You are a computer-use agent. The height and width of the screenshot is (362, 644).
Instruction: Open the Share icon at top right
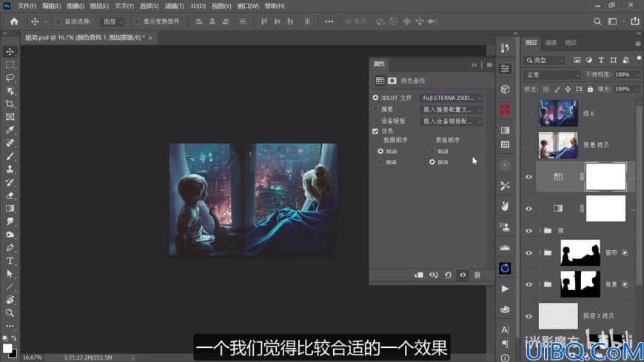[x=635, y=21]
